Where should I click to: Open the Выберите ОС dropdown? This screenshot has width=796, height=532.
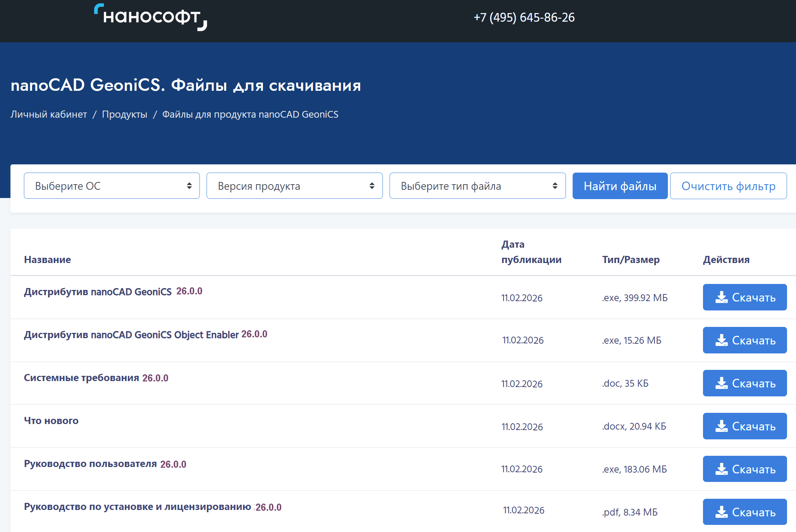tap(112, 186)
